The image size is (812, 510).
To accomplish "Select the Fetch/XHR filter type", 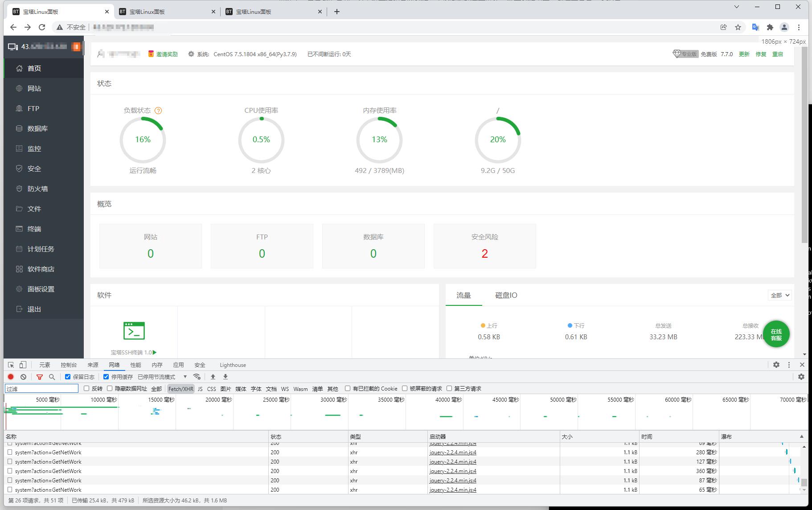I will click(x=180, y=389).
